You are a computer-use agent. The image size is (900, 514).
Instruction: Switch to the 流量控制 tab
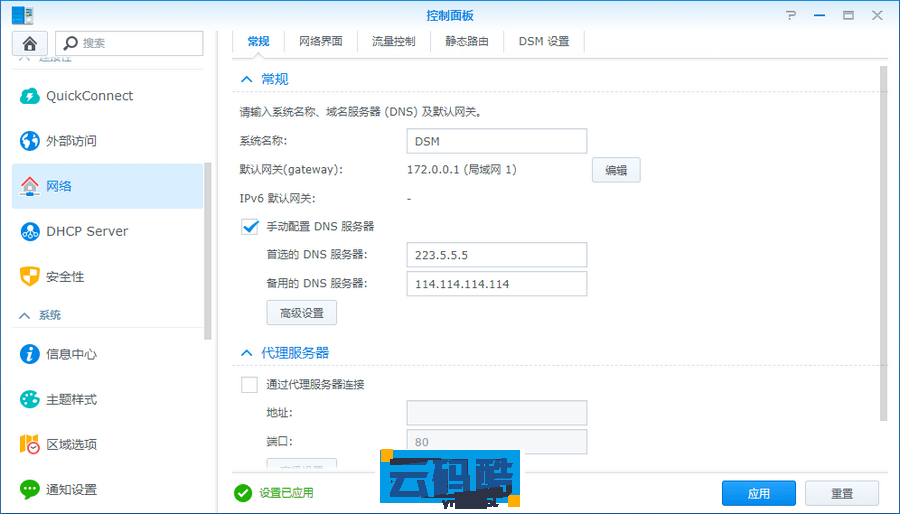coord(393,41)
